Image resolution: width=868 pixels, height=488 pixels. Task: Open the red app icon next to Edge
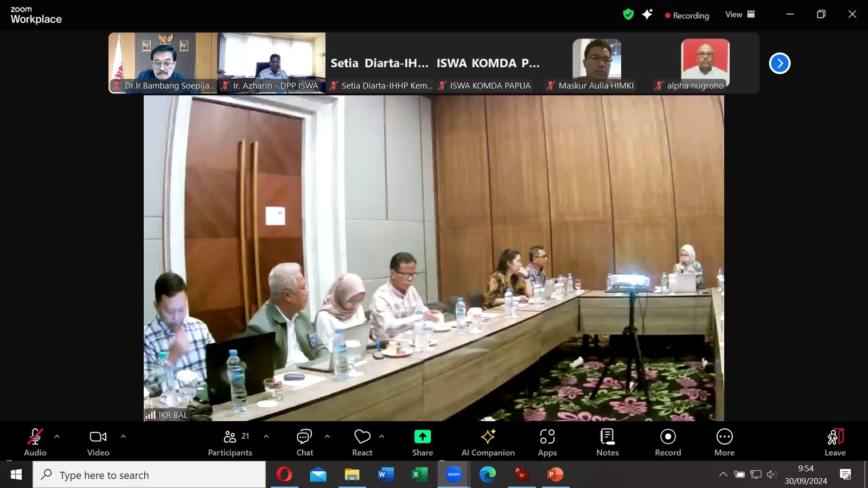click(x=521, y=475)
